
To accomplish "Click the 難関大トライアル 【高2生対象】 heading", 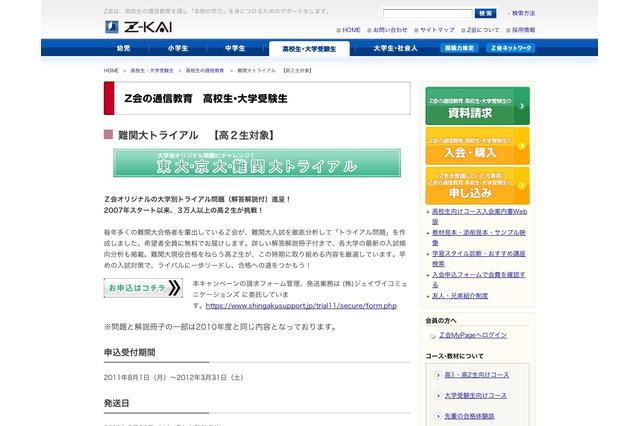I will [x=196, y=135].
